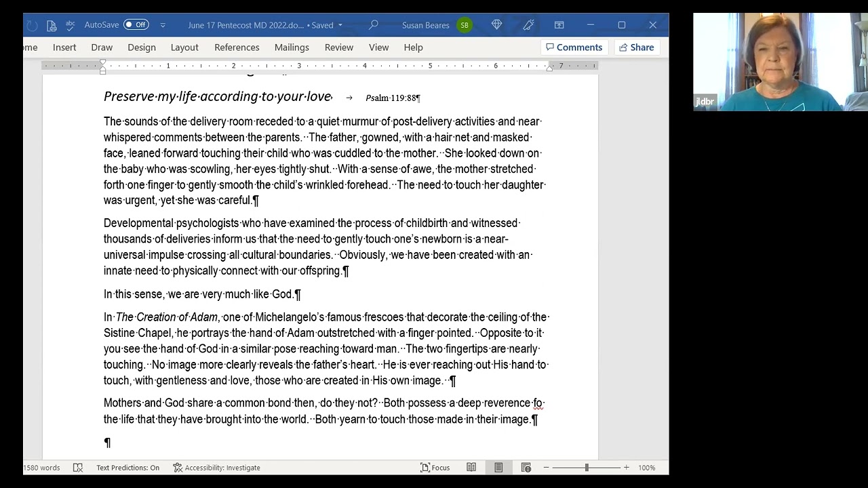Switch to Web Layout view icon
The height and width of the screenshot is (488, 868).
click(x=526, y=468)
